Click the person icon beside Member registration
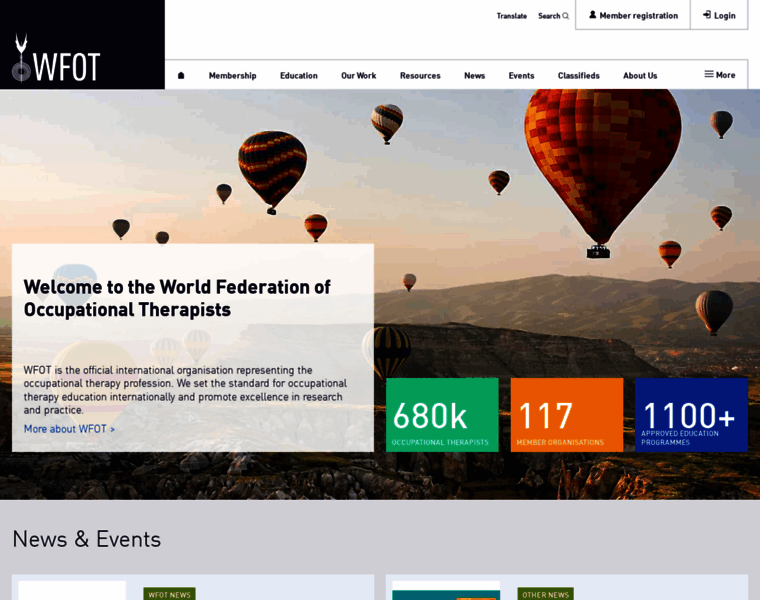This screenshot has width=760, height=600. point(592,15)
